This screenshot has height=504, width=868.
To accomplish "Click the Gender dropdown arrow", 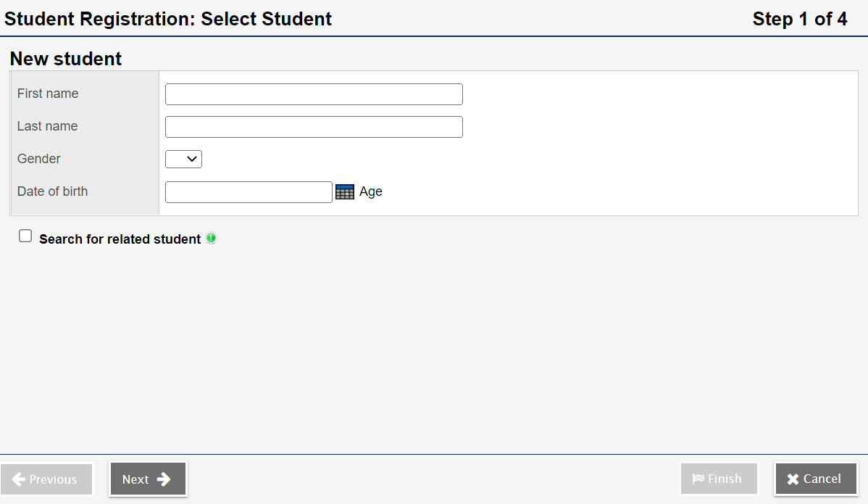I will tap(193, 159).
